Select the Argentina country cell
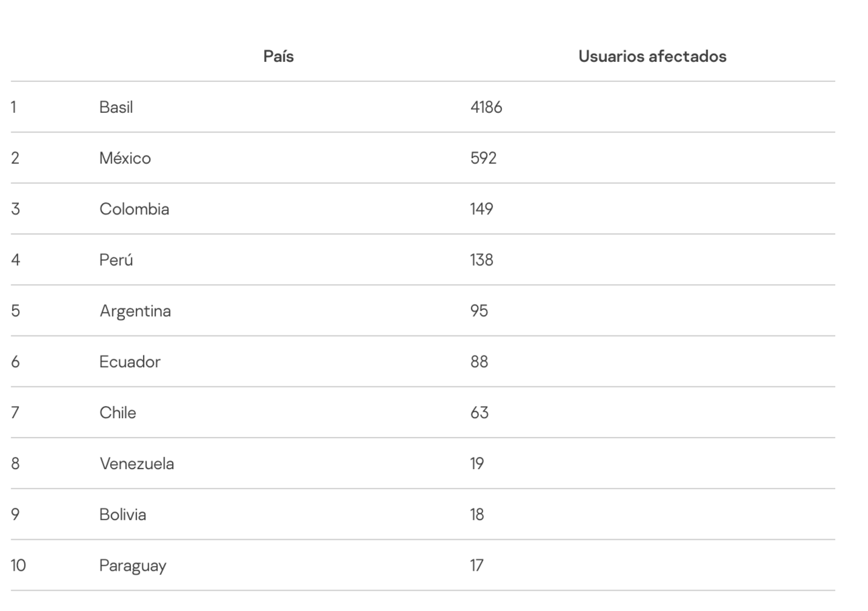The height and width of the screenshot is (611, 868). [x=135, y=311]
